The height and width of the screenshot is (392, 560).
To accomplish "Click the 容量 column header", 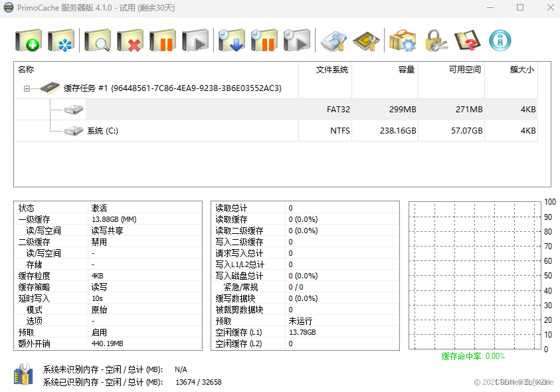I will 385,69.
